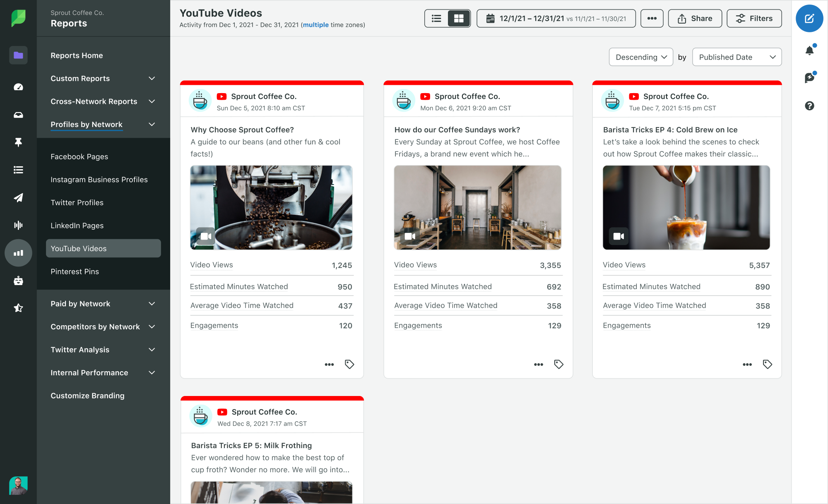Screen dimensions: 828x504
Task: Click the Facebook Pages menu item
Action: [x=79, y=156]
